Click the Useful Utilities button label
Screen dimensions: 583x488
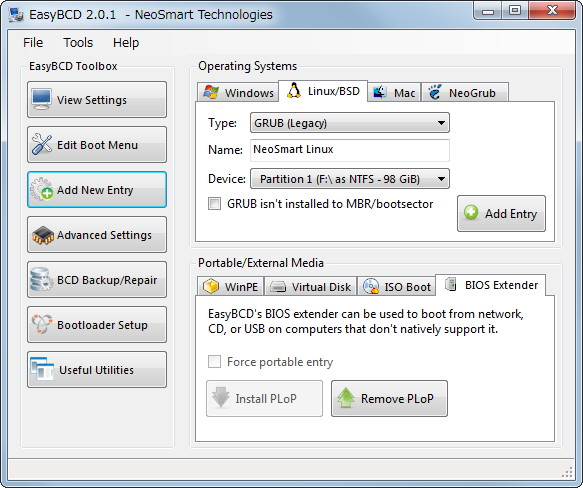(96, 370)
